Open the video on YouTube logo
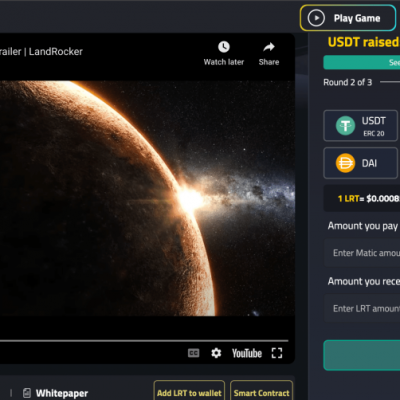Image resolution: width=400 pixels, height=400 pixels. 247,353
